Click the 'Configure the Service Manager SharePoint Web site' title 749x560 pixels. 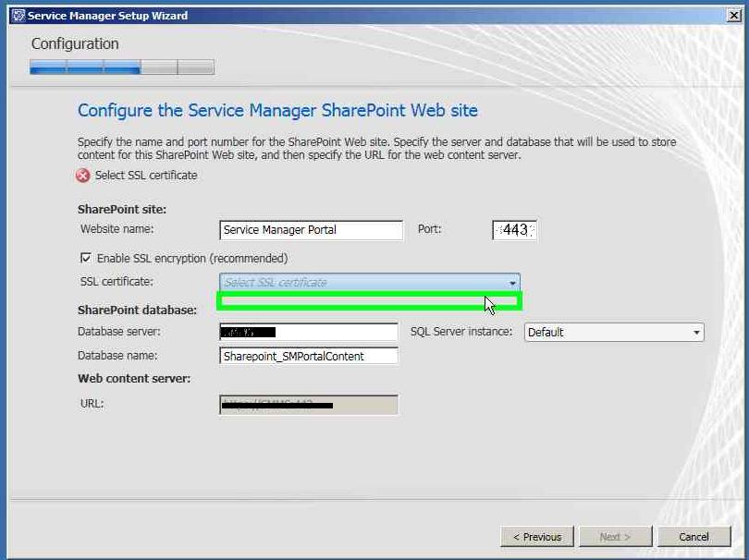tap(277, 110)
